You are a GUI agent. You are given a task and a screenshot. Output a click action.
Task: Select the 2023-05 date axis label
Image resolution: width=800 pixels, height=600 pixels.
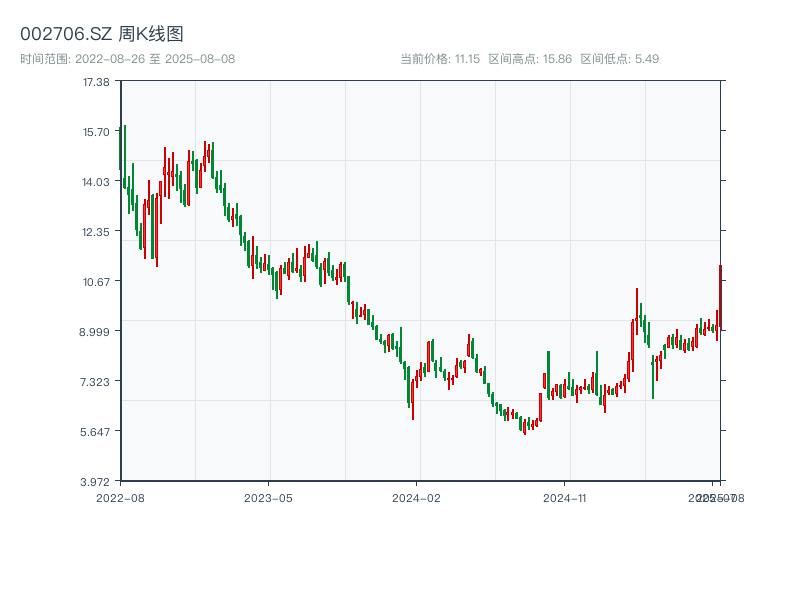[x=268, y=497]
